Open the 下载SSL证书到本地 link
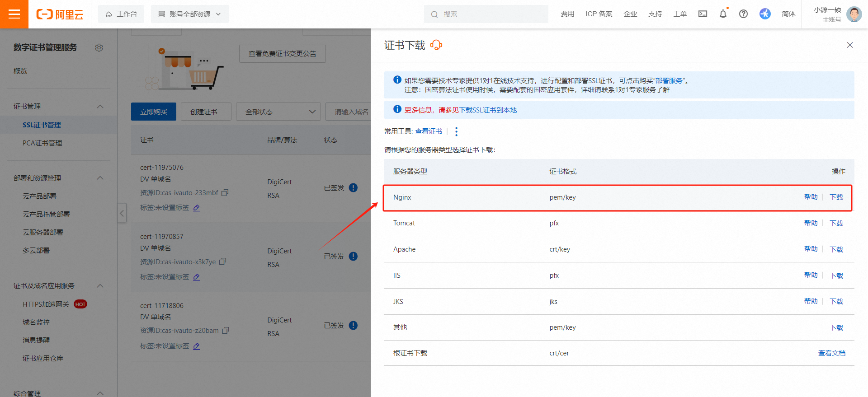Image resolution: width=868 pixels, height=397 pixels. [x=488, y=110]
